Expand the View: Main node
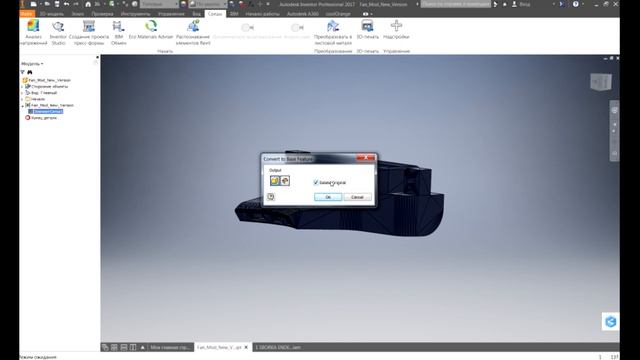 click(22, 93)
